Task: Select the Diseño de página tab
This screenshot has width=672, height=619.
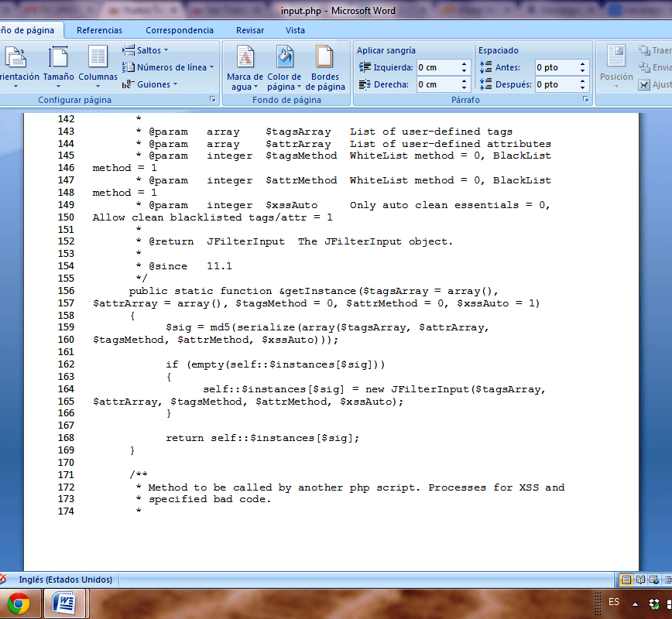Action: [29, 30]
